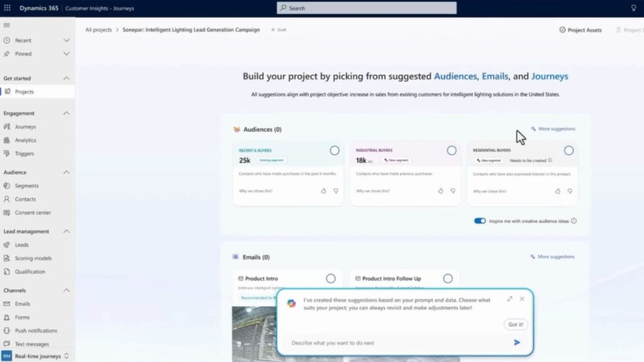Select the Residential Buyers audience card
The width and height of the screenshot is (644, 362).
(569, 151)
